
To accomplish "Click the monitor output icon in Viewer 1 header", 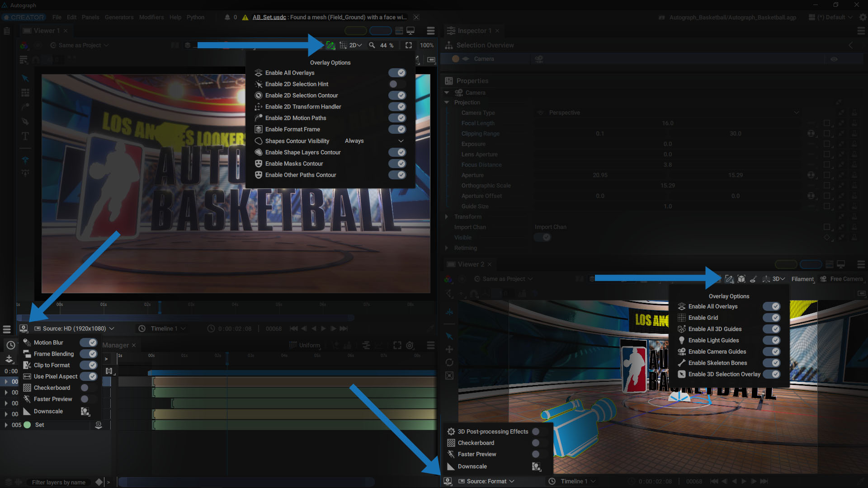I will click(x=410, y=31).
